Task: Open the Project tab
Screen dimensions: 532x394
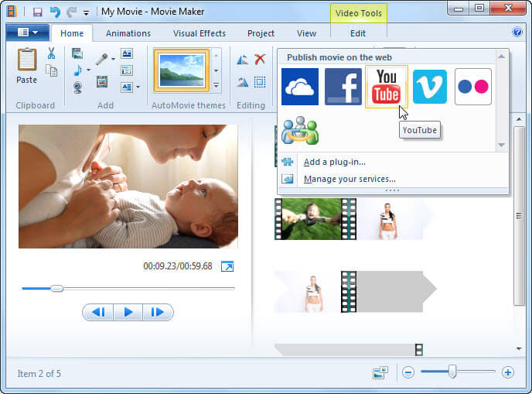Action: [261, 33]
